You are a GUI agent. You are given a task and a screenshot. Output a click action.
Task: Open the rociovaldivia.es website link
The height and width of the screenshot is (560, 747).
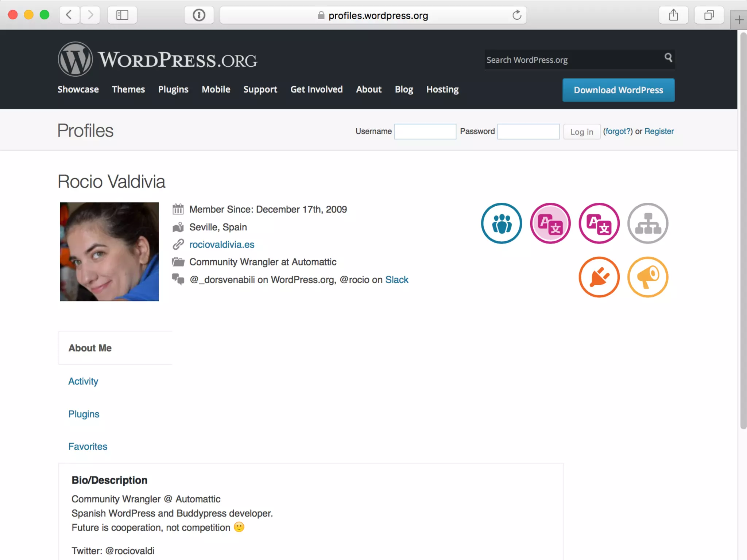(222, 245)
